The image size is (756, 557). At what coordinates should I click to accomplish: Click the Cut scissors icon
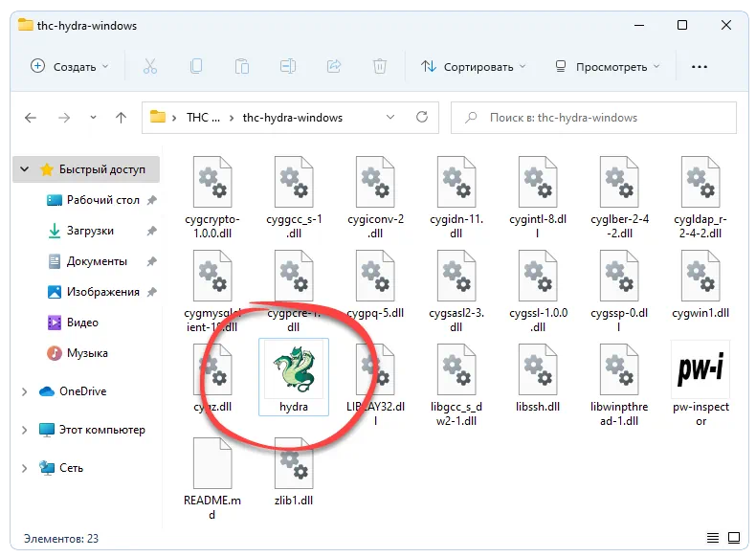pyautogui.click(x=150, y=66)
